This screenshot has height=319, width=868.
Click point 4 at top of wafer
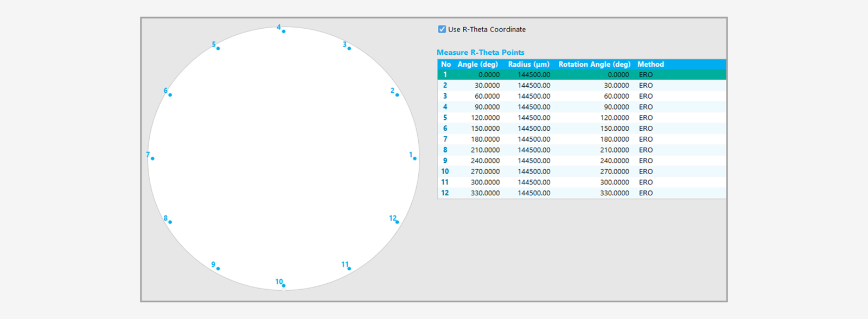(x=283, y=31)
